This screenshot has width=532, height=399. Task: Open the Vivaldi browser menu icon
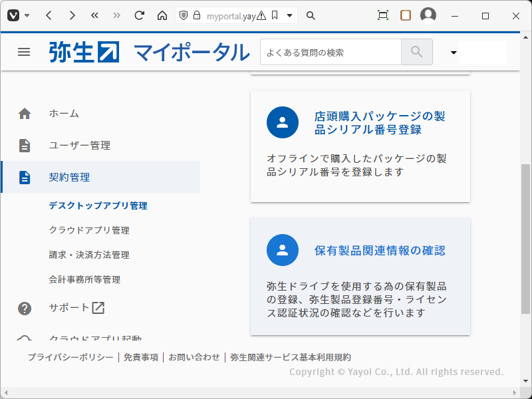(x=13, y=15)
